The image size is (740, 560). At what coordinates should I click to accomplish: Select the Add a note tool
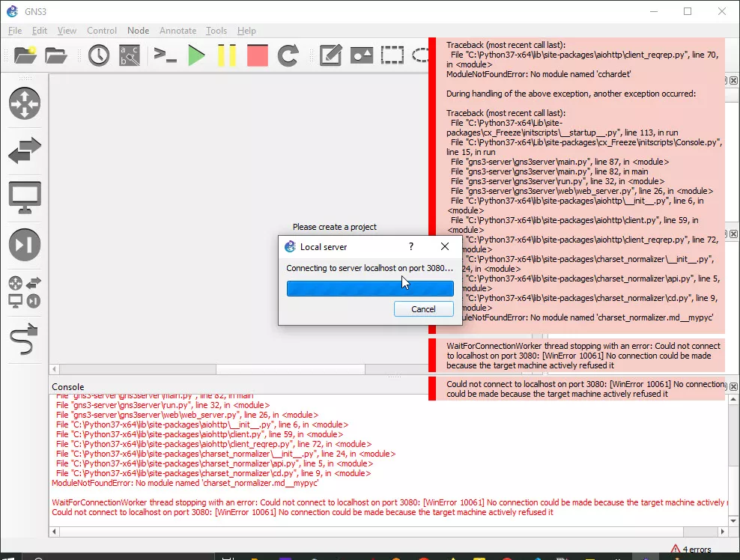[x=331, y=55]
